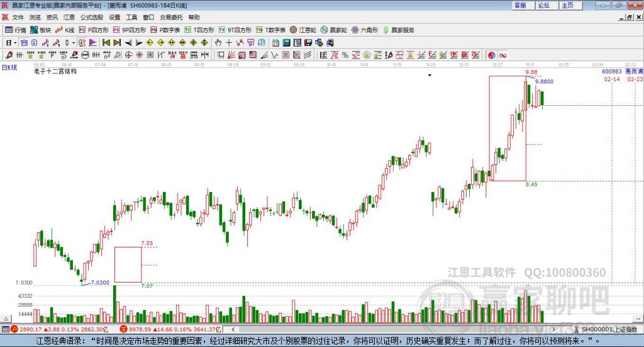Jump to last bar icon
Image resolution: width=644 pixels, height=347 pixels.
tap(117, 42)
